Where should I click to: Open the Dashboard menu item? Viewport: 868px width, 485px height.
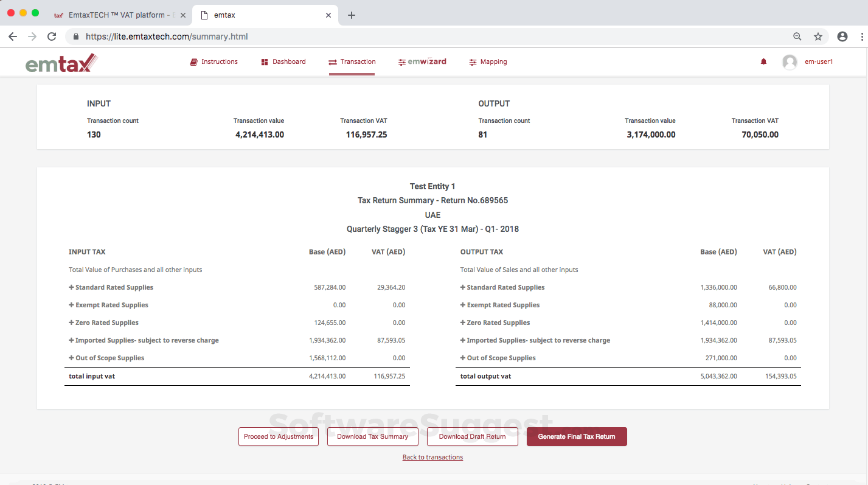pos(283,61)
